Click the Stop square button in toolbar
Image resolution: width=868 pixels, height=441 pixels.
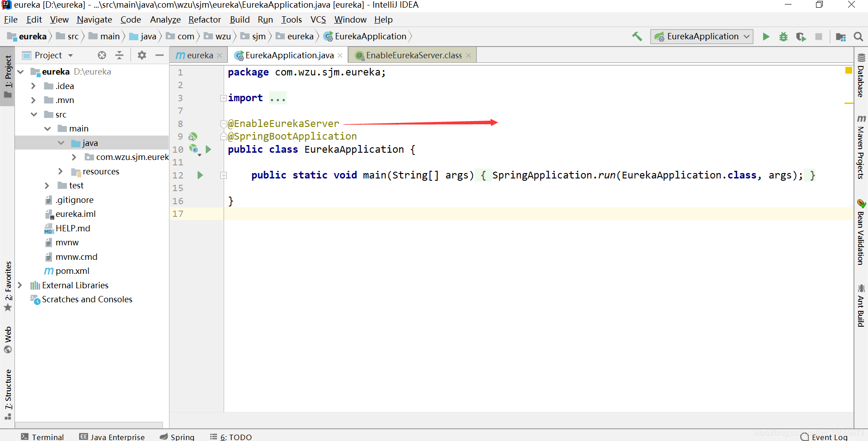pos(819,37)
